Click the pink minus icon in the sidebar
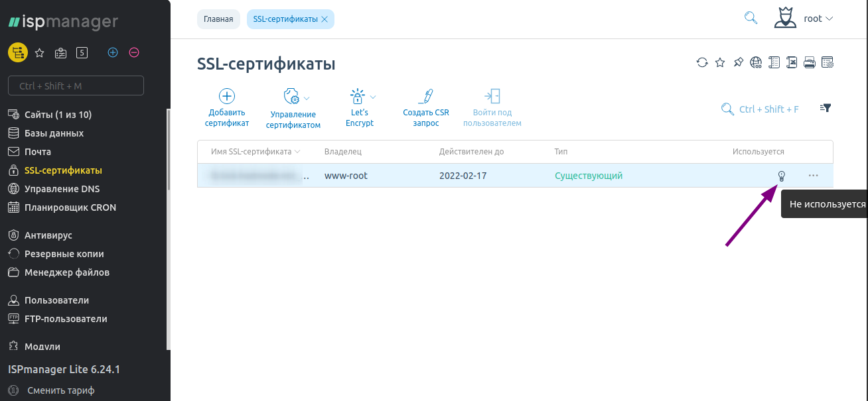Image resolution: width=868 pixels, height=401 pixels. tap(134, 52)
